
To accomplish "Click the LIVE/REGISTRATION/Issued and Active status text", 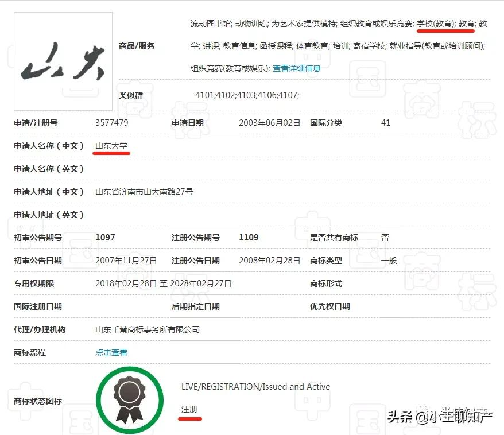I will click(x=255, y=386).
